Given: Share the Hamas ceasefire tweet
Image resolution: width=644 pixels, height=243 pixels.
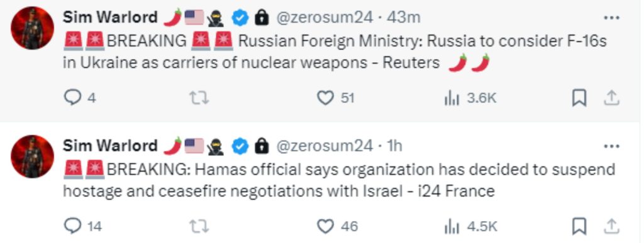Looking at the screenshot, I should [611, 226].
